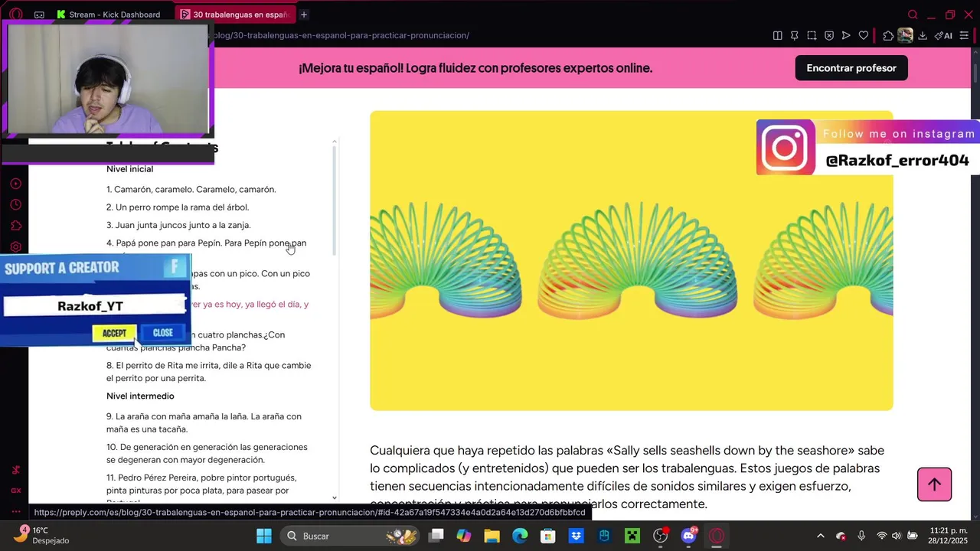Expand hidden system tray icons chevron
The height and width of the screenshot is (551, 980).
coord(821,536)
